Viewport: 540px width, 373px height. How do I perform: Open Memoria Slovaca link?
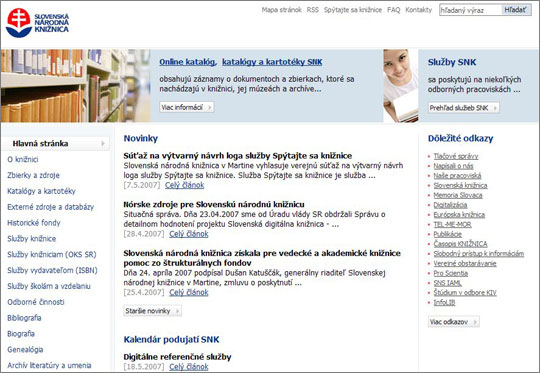pos(458,195)
